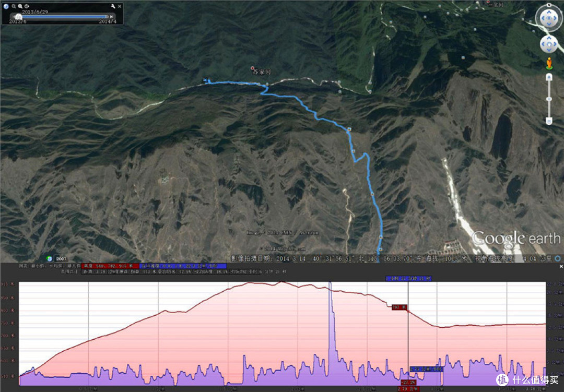This screenshot has width=564, height=392.
Task: Click the -27.2% slope marker tag
Action: point(408,382)
